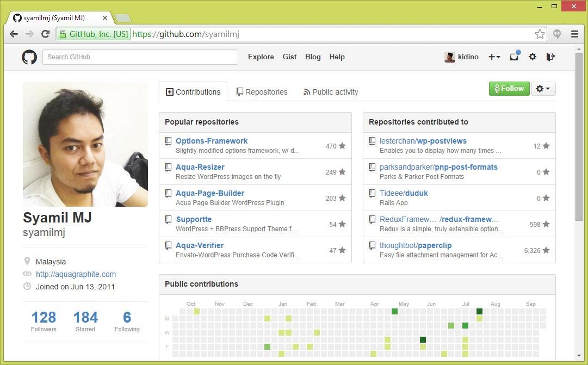Click the sign out icon
The height and width of the screenshot is (365, 588).
pos(550,57)
